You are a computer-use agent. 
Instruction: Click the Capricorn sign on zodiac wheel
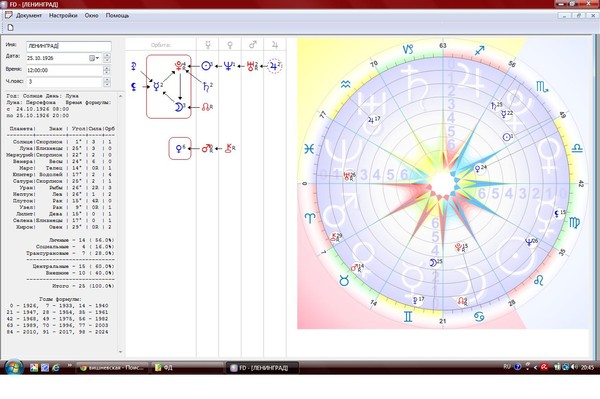[x=408, y=49]
